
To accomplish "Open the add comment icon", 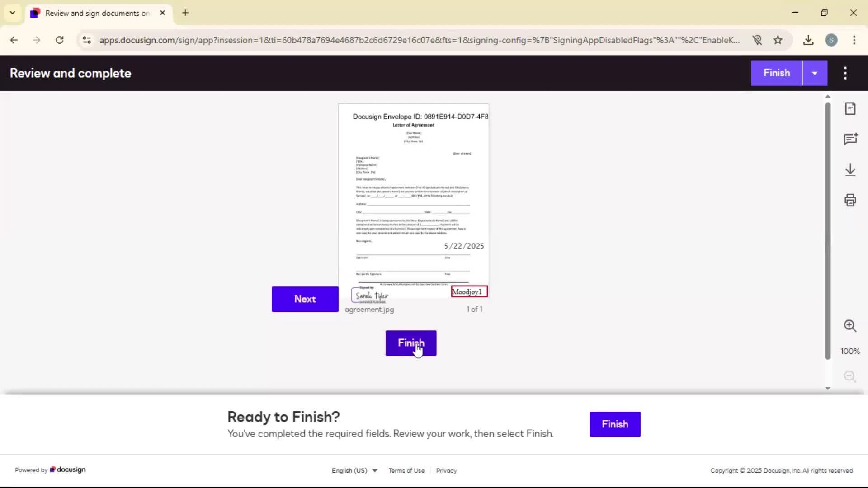I will click(x=850, y=139).
